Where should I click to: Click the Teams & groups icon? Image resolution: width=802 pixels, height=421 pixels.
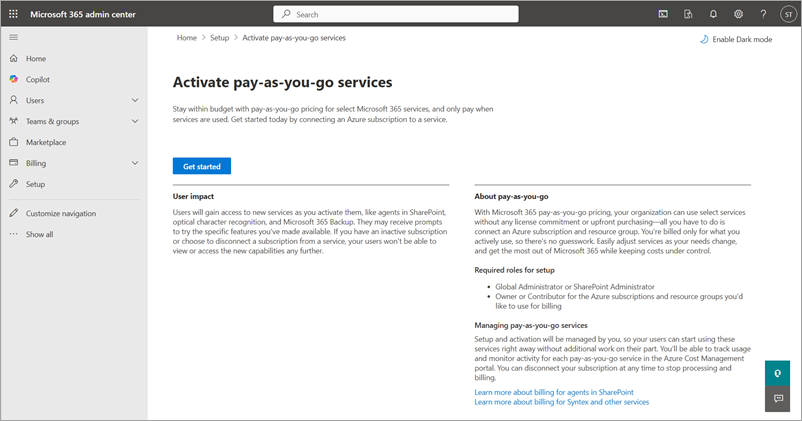pos(14,121)
